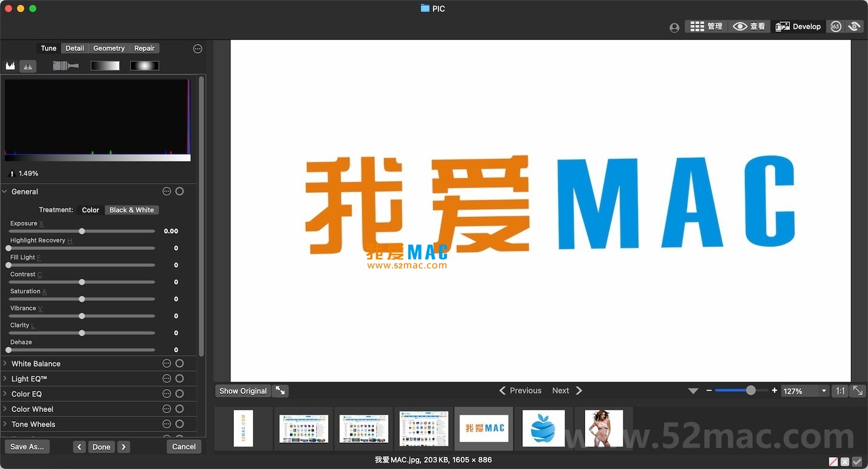Click the zoom slider handle
Screen dimensions: 868x469
tap(751, 390)
